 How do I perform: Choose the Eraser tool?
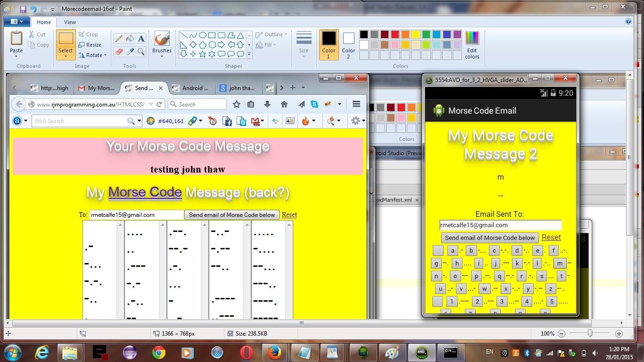pos(119,52)
